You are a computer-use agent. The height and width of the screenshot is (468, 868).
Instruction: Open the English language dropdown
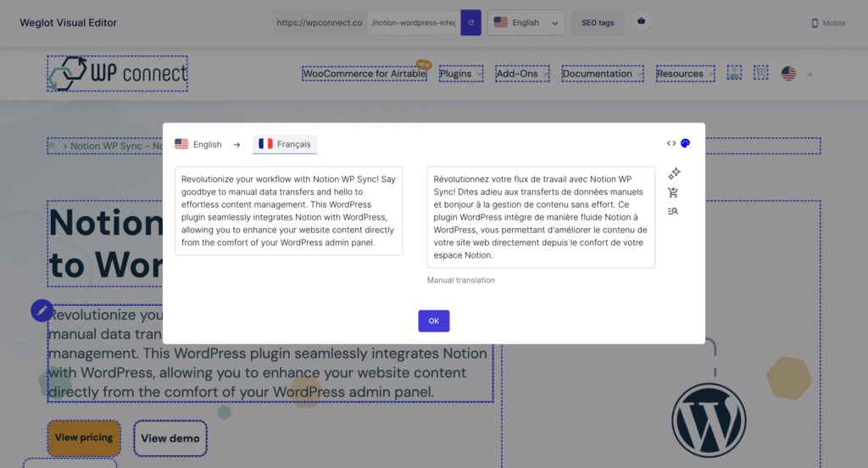526,23
